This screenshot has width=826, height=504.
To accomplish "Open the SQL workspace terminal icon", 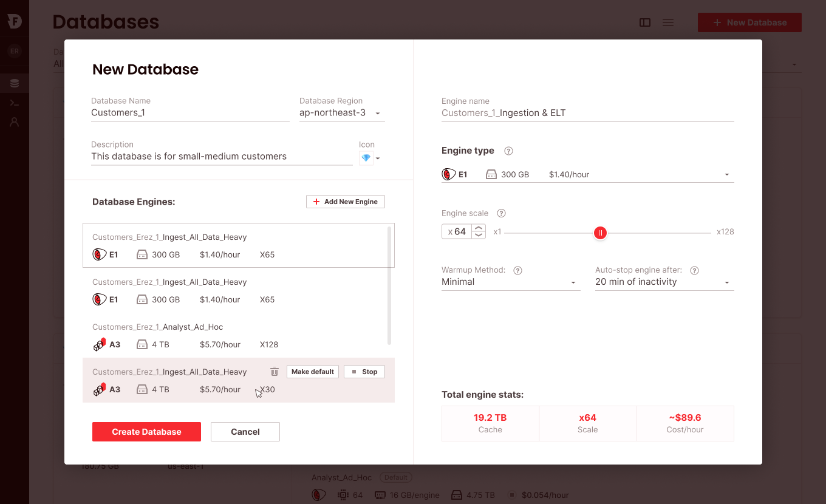I will click(14, 103).
